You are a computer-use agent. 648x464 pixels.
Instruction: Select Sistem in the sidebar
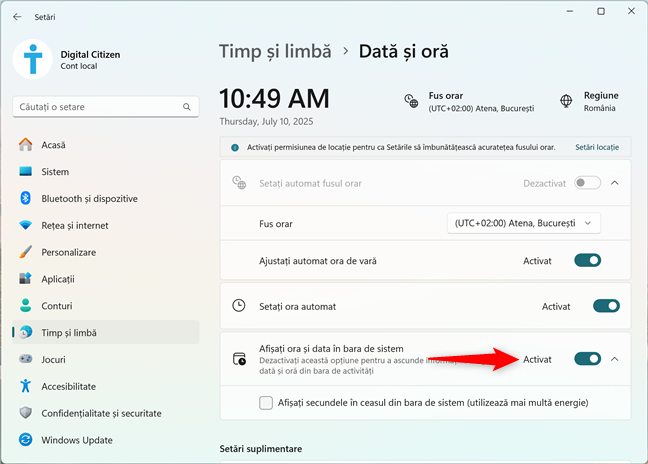point(106,172)
